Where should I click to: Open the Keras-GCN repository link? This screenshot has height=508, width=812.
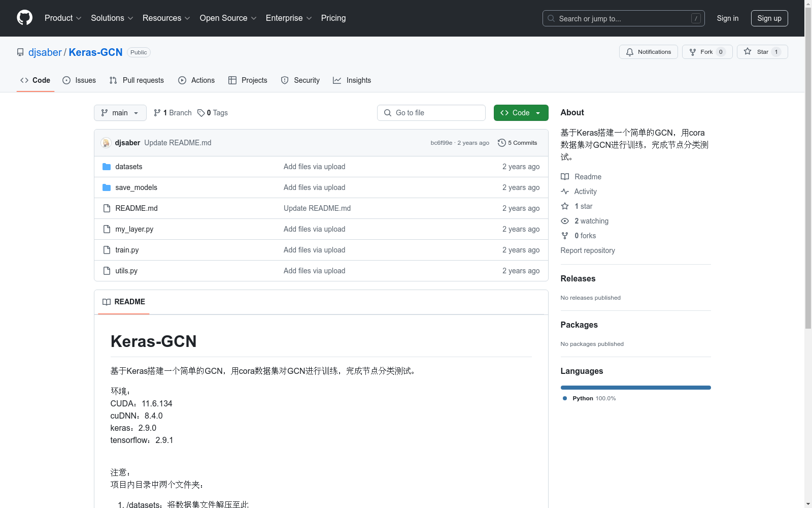point(96,52)
